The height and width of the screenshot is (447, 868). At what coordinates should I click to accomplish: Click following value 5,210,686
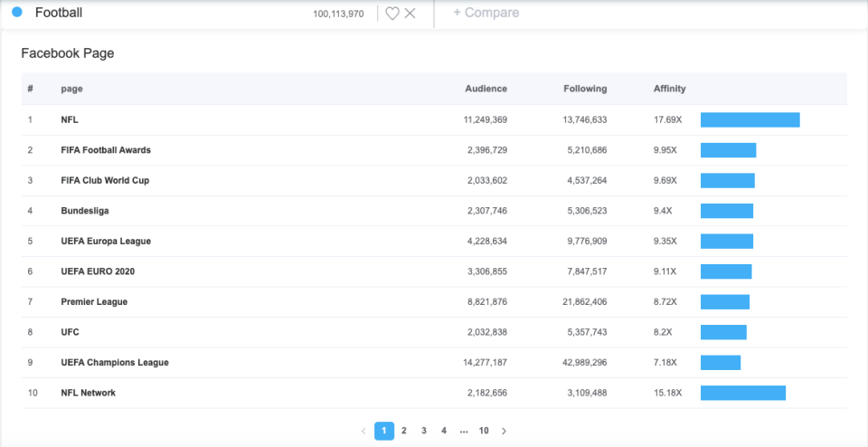coord(587,150)
